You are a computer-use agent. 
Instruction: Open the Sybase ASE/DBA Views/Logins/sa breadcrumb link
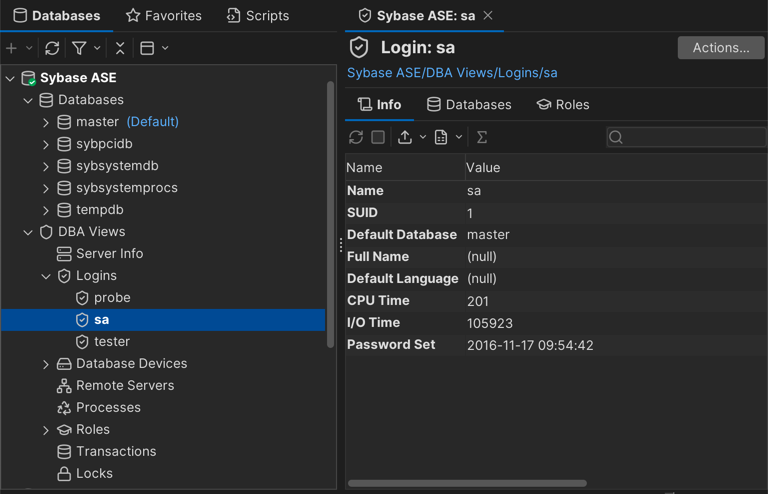[452, 73]
